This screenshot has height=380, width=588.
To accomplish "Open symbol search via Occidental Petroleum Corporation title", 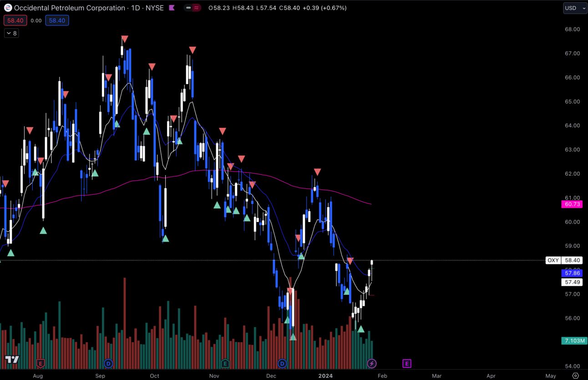I will [x=70, y=8].
